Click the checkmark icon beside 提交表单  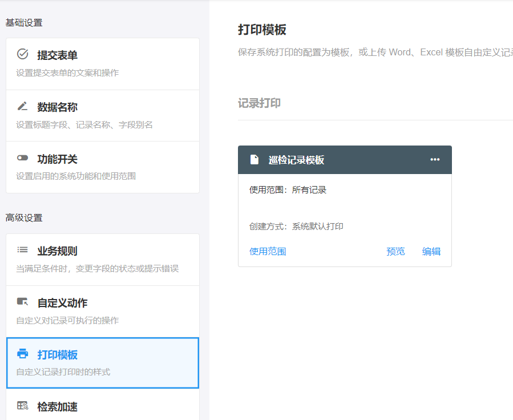coord(23,54)
